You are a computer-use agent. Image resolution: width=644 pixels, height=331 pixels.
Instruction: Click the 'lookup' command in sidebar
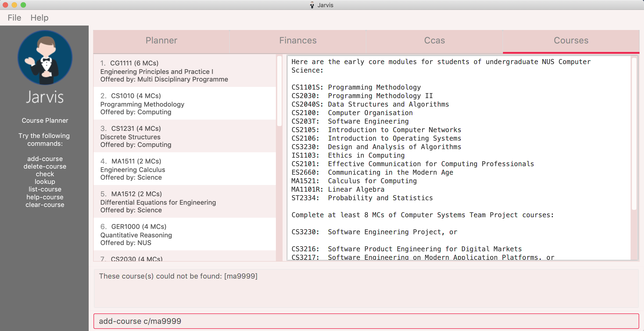pyautogui.click(x=45, y=182)
